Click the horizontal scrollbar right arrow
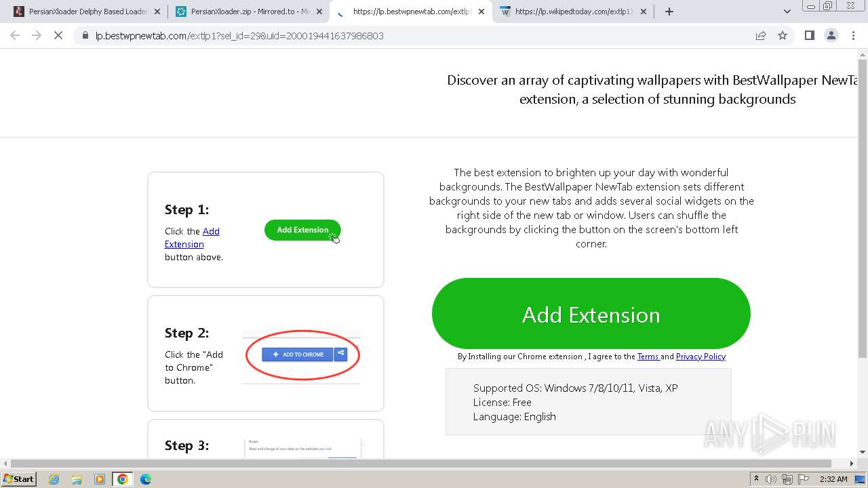Screen dimensions: 868x488 (852, 464)
